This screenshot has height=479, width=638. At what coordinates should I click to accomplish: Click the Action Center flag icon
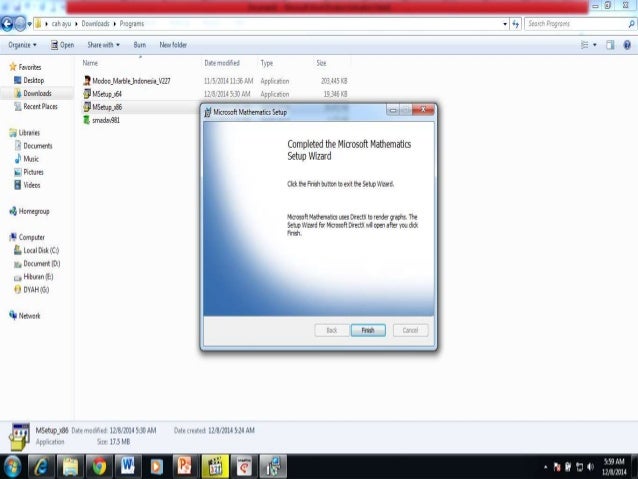click(x=557, y=467)
